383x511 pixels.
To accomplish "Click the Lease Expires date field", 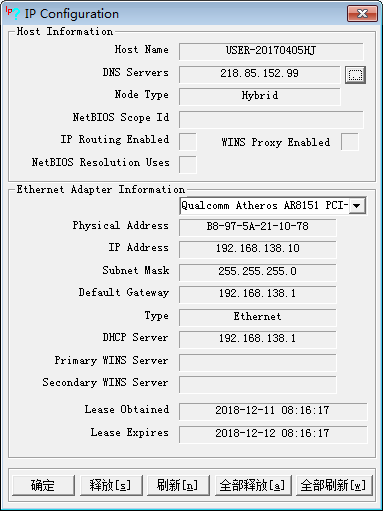I will [273, 434].
